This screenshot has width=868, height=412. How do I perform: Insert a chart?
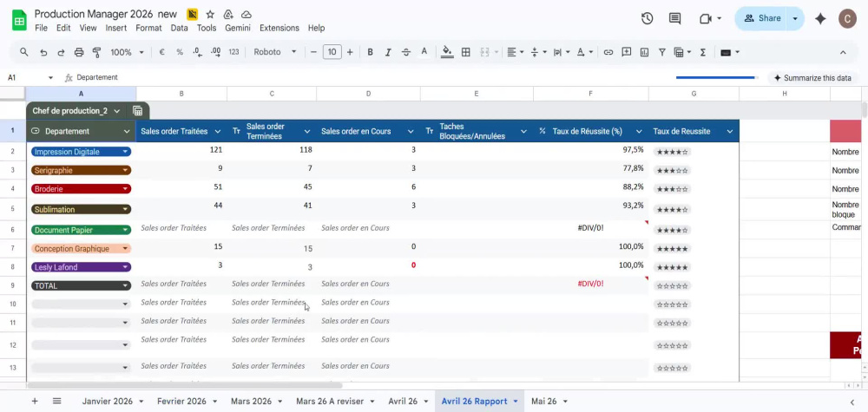[x=644, y=52]
